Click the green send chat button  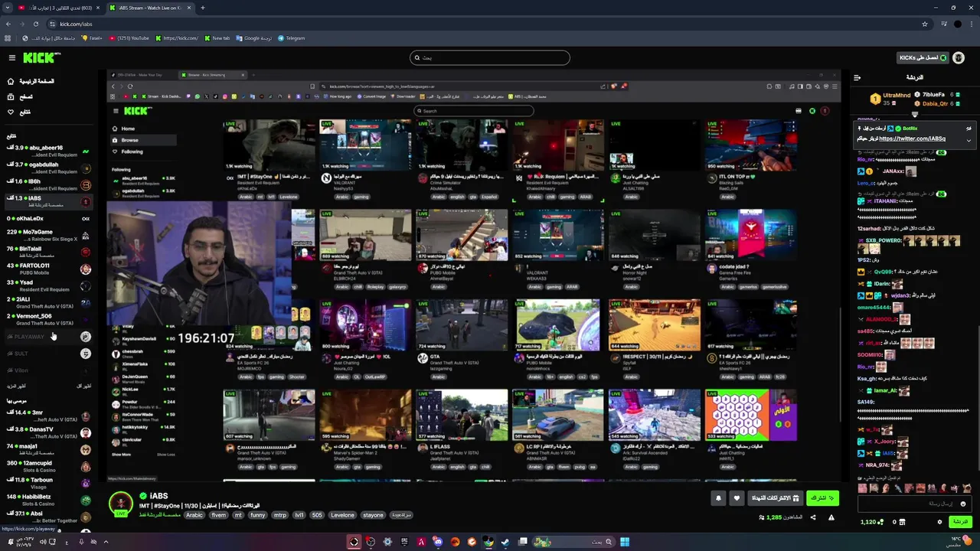(960, 522)
